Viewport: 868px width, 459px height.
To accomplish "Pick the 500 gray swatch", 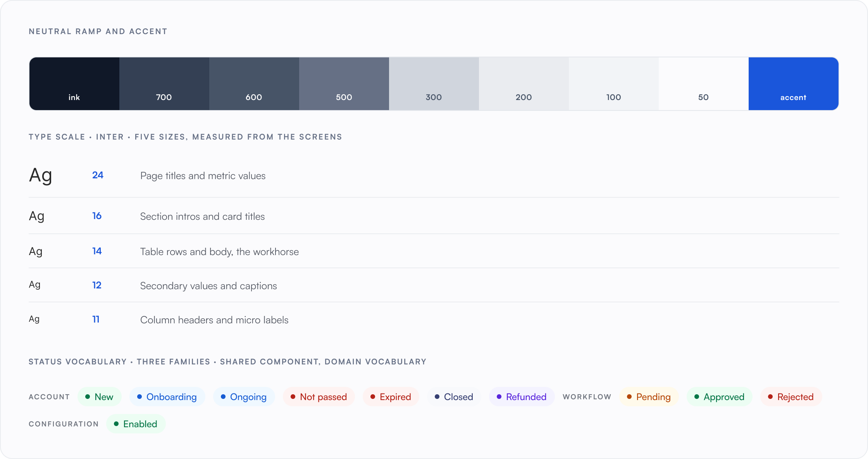I will pos(344,84).
